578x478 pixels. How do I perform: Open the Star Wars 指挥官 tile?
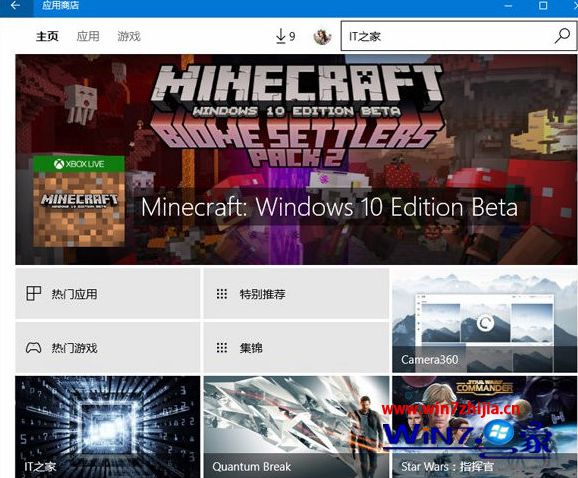[x=484, y=427]
